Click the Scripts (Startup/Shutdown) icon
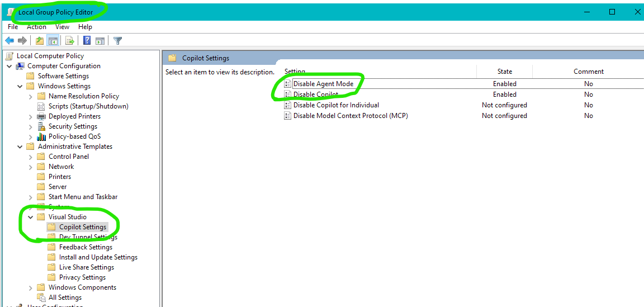The width and height of the screenshot is (644, 307). [41, 106]
